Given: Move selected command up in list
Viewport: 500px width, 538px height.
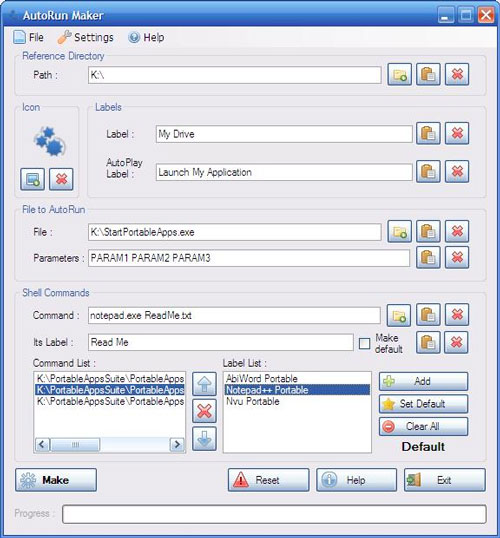Looking at the screenshot, I should [204, 384].
